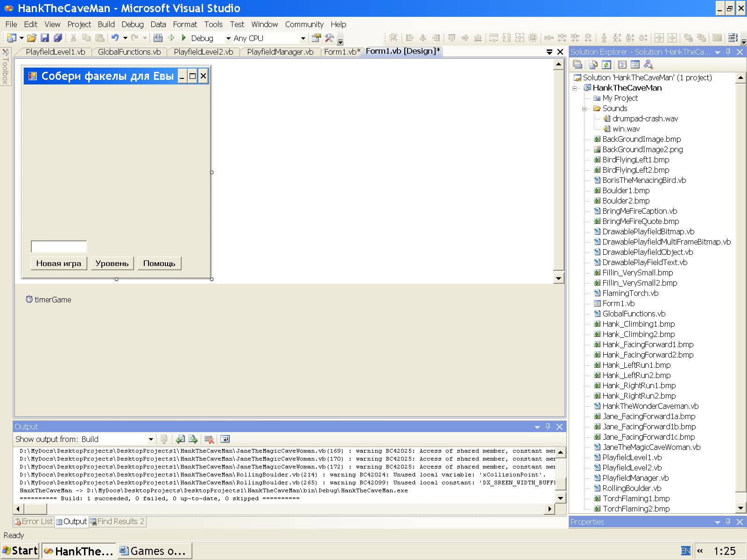Click Clear All icon in Output toolbar
Screen dimensions: 747x560
[x=209, y=439]
